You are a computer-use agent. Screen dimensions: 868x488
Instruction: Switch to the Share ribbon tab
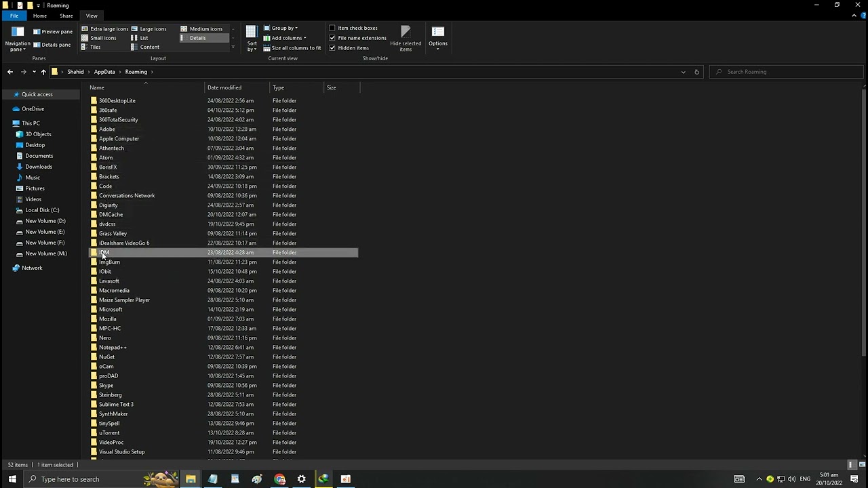point(66,16)
